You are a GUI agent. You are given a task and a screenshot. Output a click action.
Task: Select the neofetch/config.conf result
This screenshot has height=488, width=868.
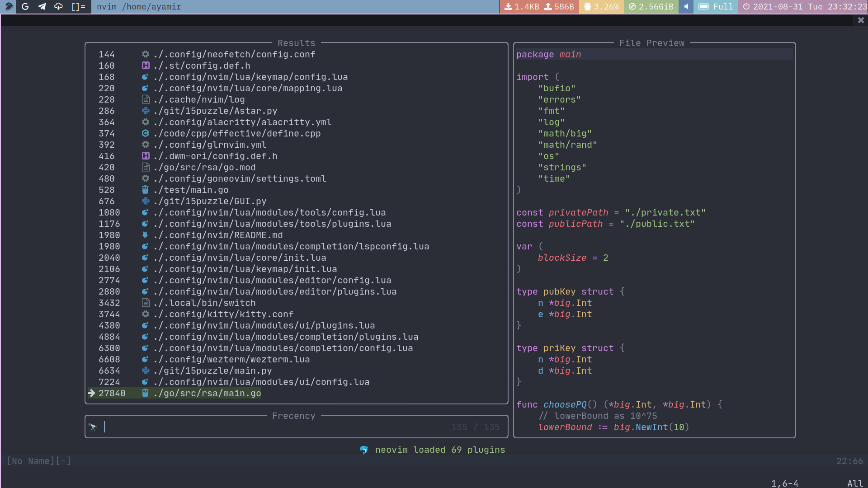pos(234,54)
